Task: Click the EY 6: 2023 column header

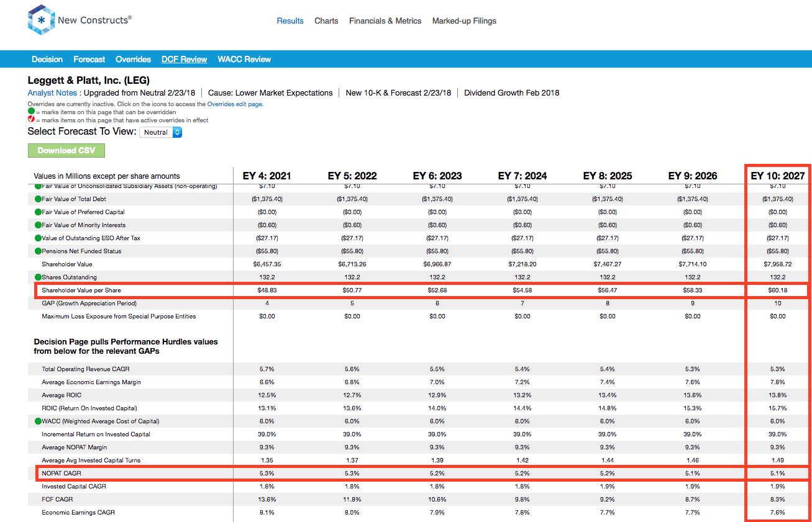Action: point(437,176)
